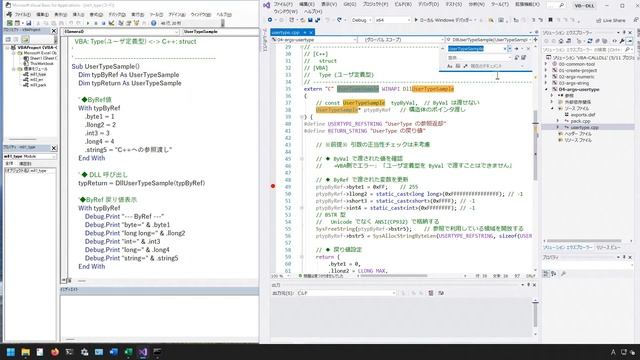This screenshot has width=640, height=360.
Task: Open VBA ツール(T) menu
Action: [156, 14]
